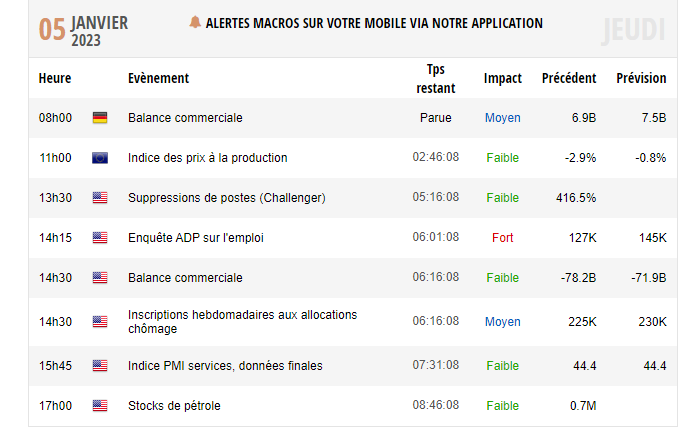Screen dimensions: 687x439
Task: Click the bell alert icon
Action: (195, 22)
